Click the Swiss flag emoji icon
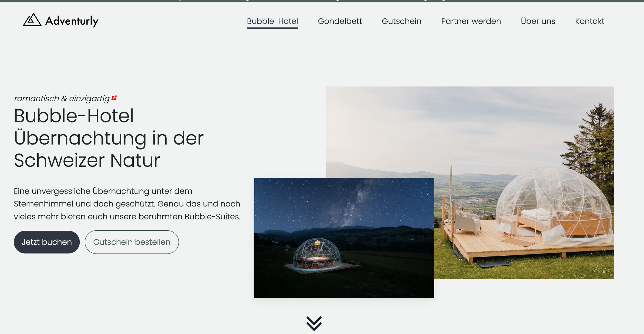This screenshot has width=644, height=334. [114, 98]
